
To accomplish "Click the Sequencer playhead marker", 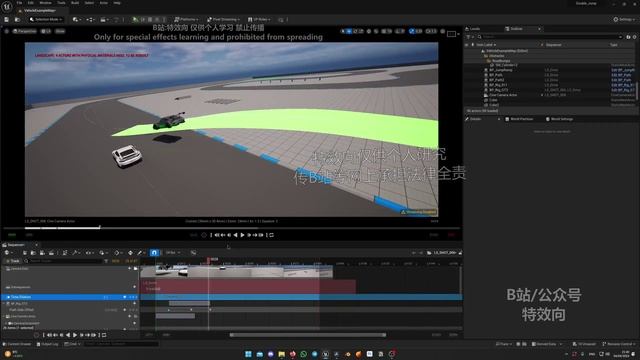I will point(209,260).
